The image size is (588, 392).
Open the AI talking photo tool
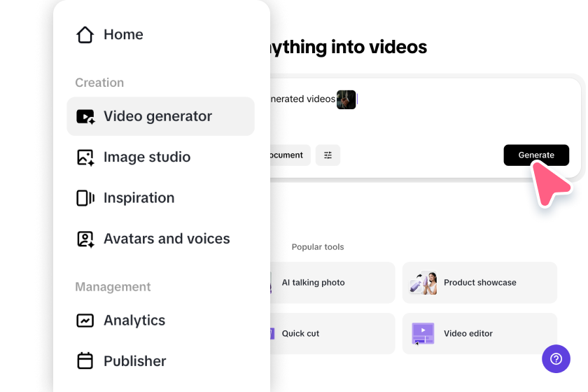coord(332,283)
